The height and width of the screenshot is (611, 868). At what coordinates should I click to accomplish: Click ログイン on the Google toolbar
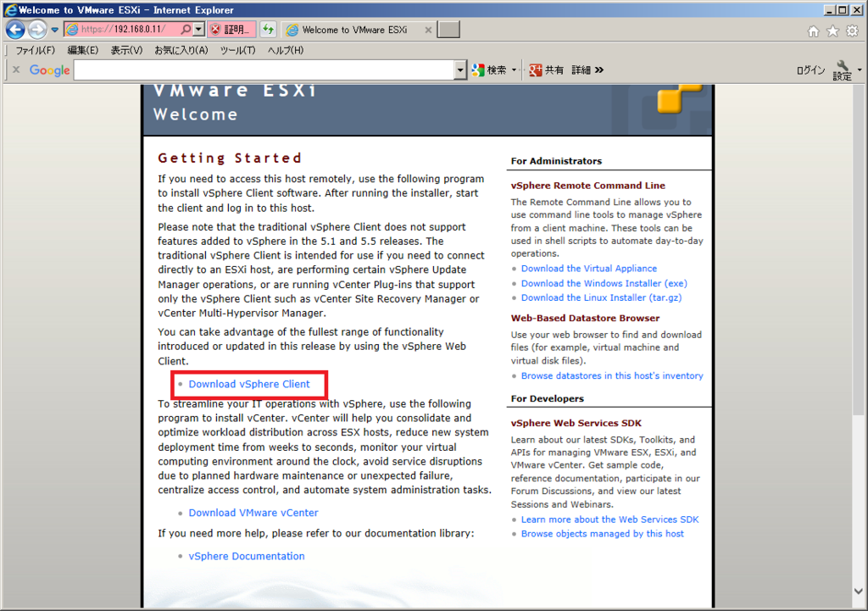(810, 70)
